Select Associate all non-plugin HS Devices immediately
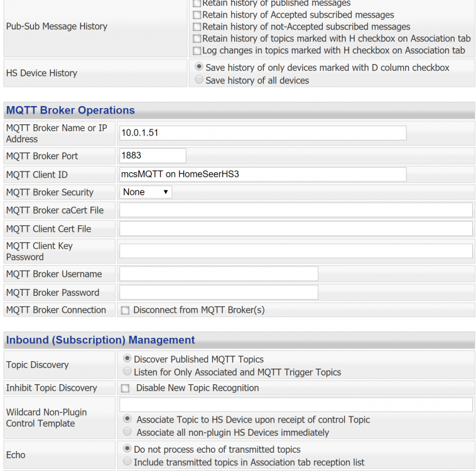Viewport: 476px width, 471px height. (x=127, y=432)
